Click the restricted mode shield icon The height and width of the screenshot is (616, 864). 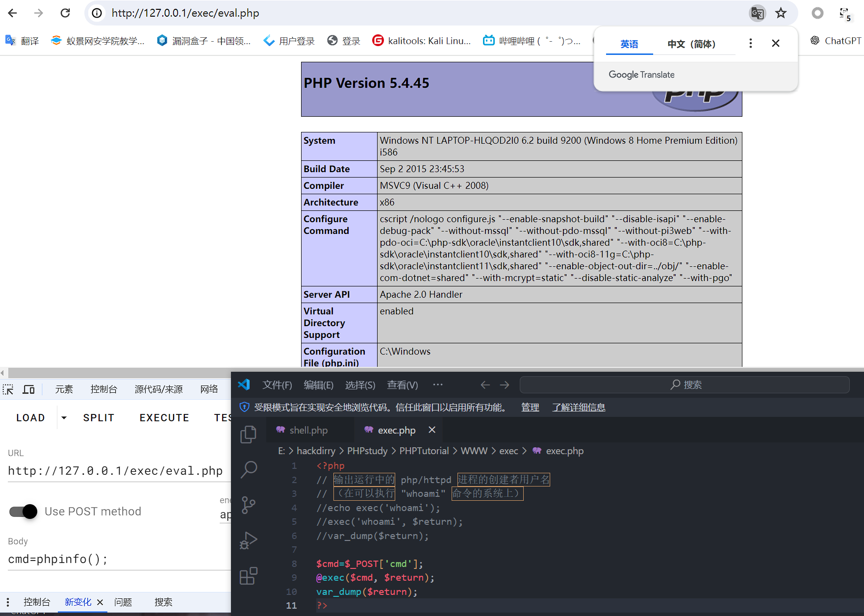pyautogui.click(x=244, y=407)
